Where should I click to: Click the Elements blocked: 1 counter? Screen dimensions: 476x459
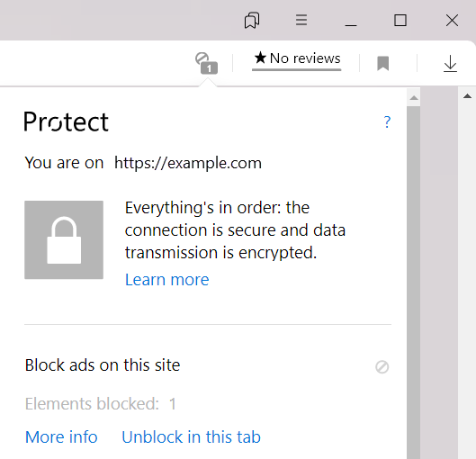(101, 404)
